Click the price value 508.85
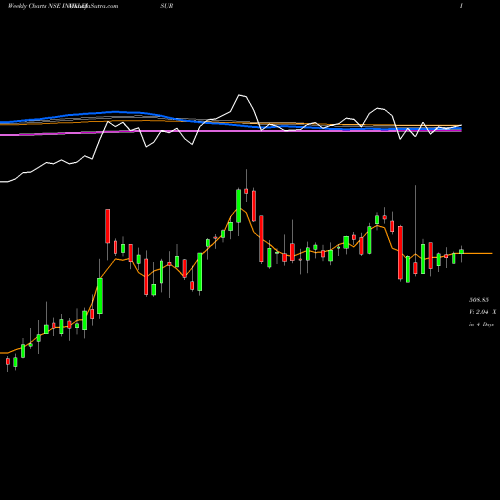Screen dimensions: 500x500 pyautogui.click(x=479, y=300)
